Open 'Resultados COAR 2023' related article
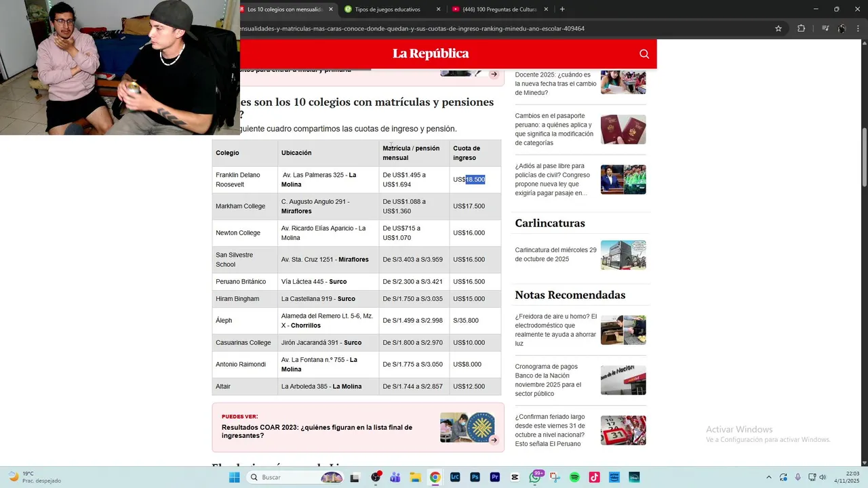The image size is (868, 488). pyautogui.click(x=317, y=432)
